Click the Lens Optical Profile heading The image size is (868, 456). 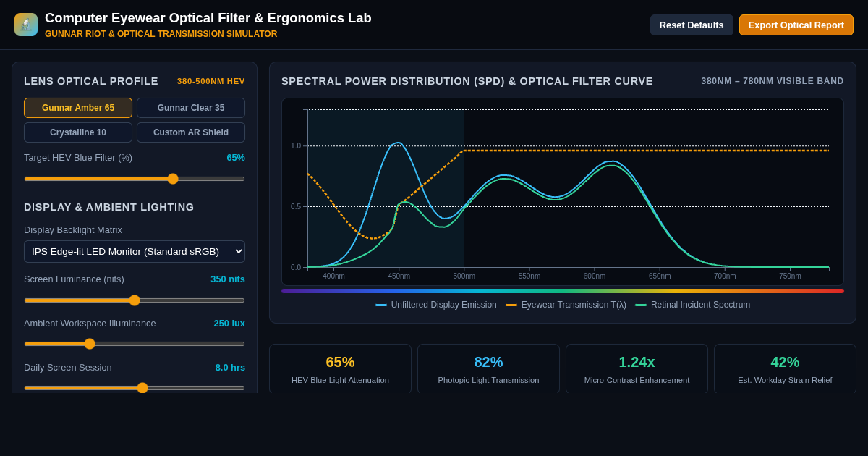pyautogui.click(x=91, y=81)
